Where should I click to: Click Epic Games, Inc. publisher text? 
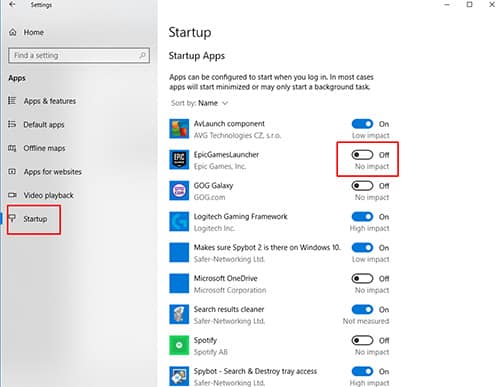220,166
